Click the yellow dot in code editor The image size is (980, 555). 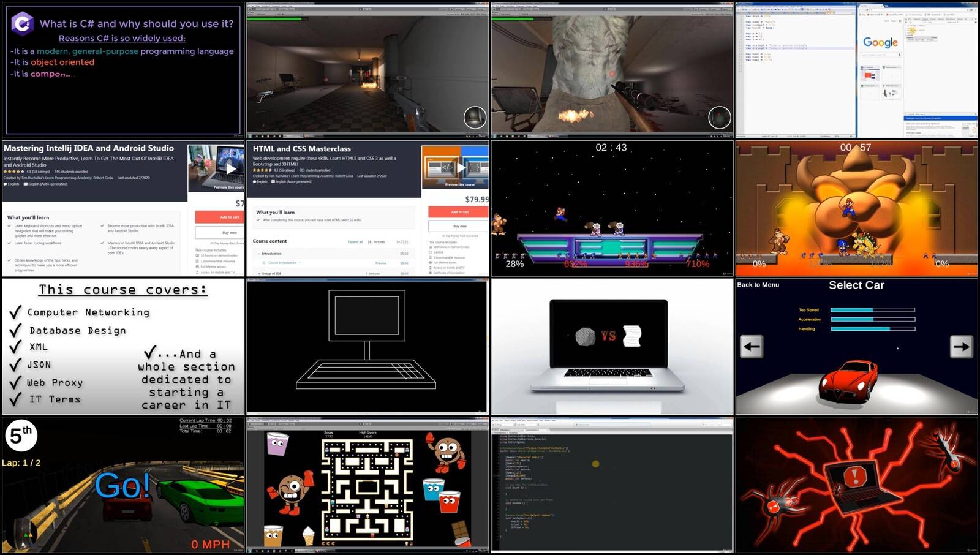595,464
